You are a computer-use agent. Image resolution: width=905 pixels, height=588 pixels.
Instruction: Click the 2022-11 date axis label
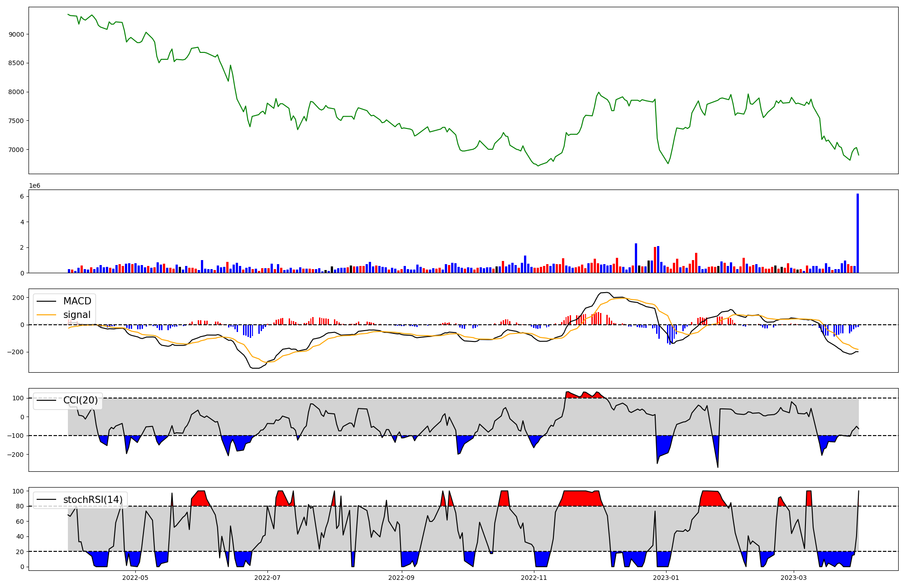(x=534, y=578)
